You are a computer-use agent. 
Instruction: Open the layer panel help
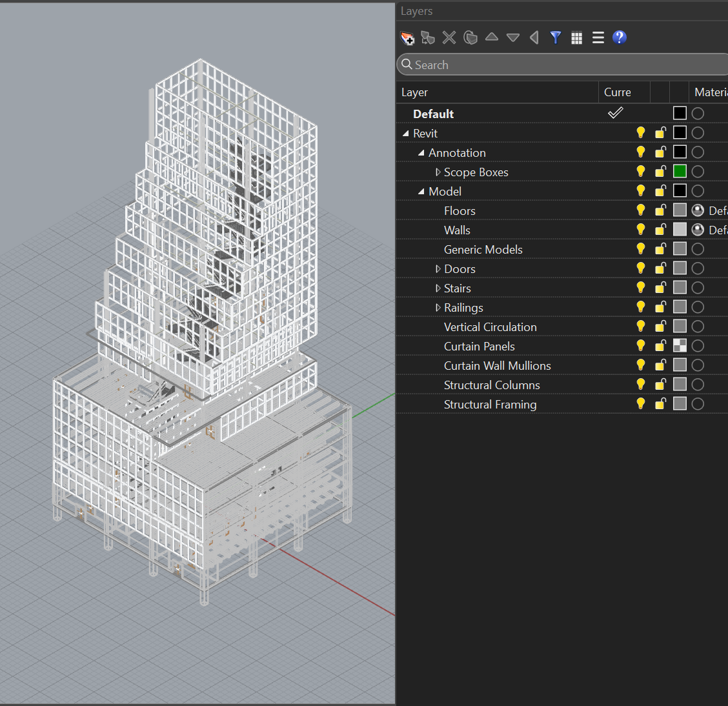(x=619, y=37)
